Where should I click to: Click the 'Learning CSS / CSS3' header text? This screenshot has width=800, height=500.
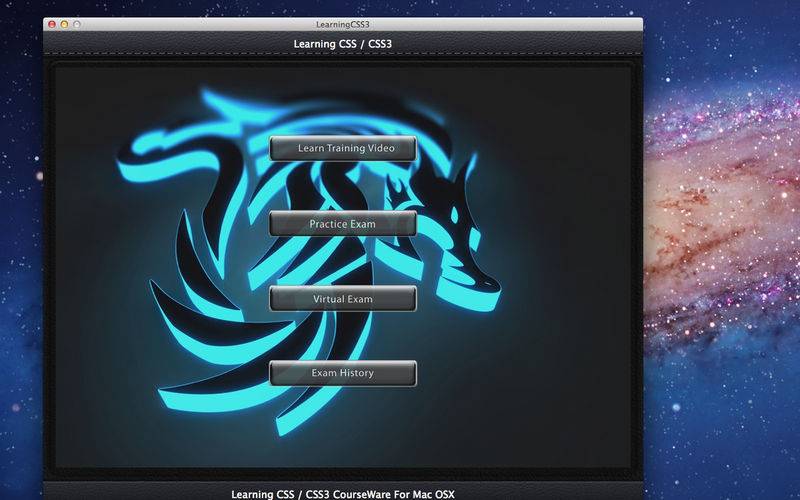[342, 44]
